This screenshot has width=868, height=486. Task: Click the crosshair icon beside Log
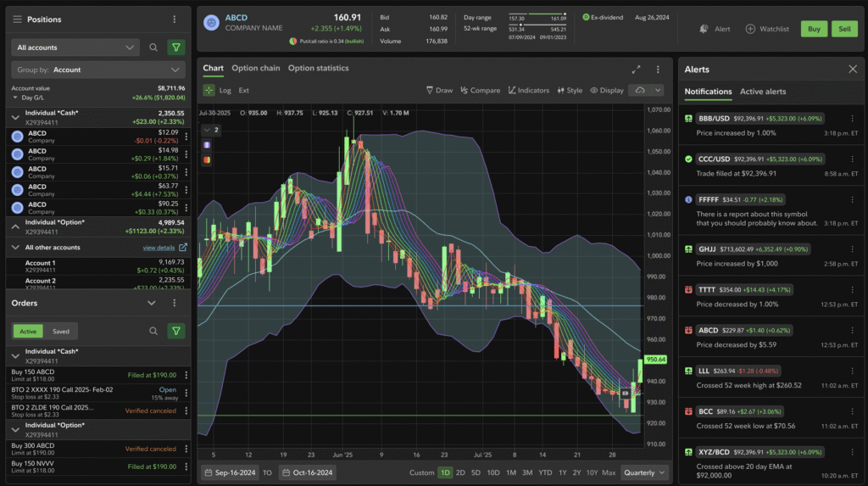click(209, 90)
